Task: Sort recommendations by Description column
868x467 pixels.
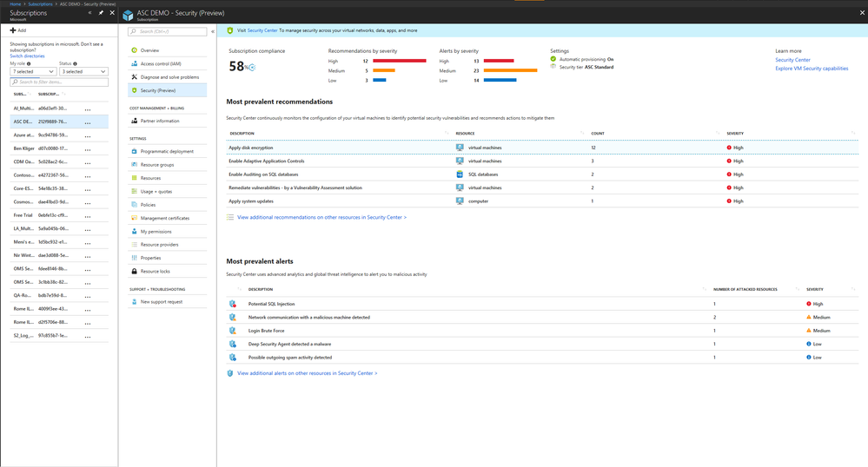Action: point(242,134)
